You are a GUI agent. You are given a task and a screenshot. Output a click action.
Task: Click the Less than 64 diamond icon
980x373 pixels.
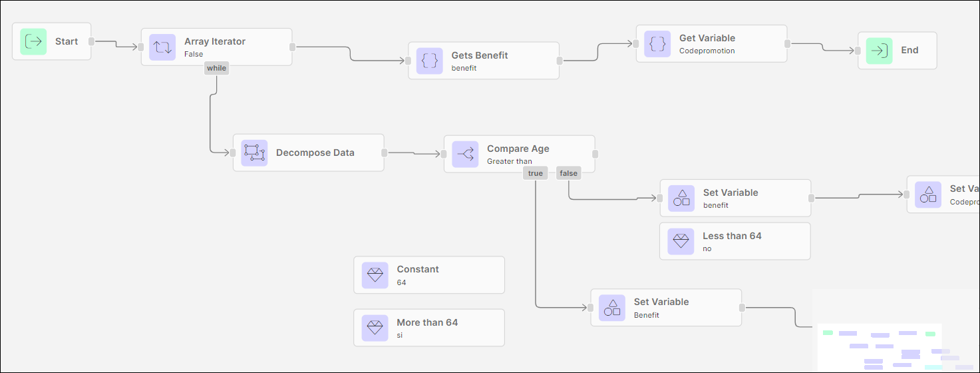tap(681, 241)
